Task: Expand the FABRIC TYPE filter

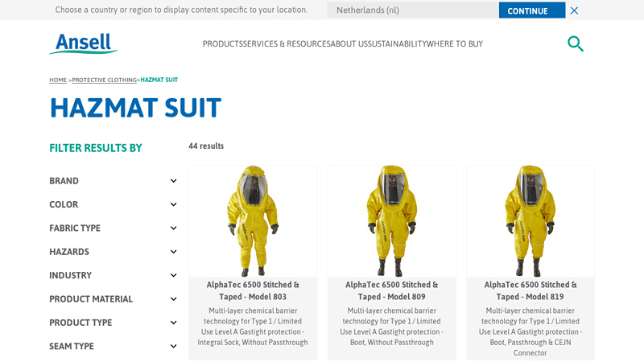Action: [x=113, y=228]
